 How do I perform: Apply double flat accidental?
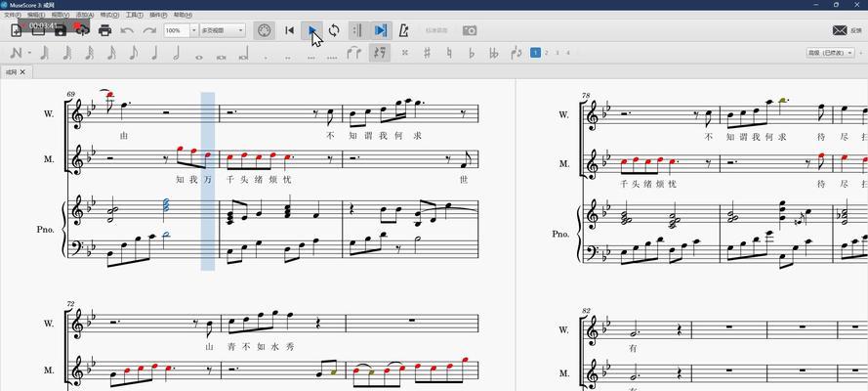pos(494,53)
